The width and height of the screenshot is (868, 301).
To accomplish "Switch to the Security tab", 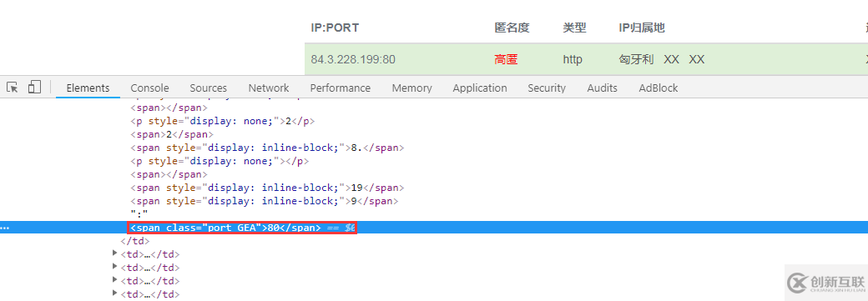I will tap(547, 88).
